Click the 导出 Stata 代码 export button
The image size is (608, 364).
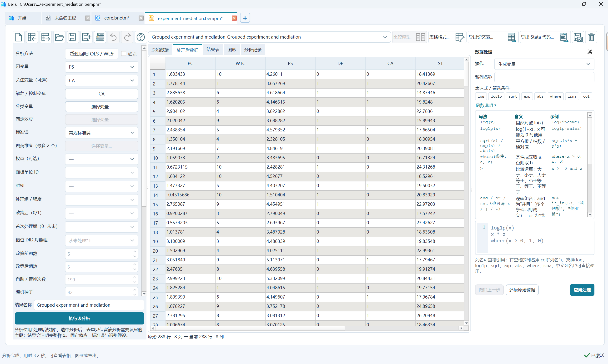coord(545,37)
